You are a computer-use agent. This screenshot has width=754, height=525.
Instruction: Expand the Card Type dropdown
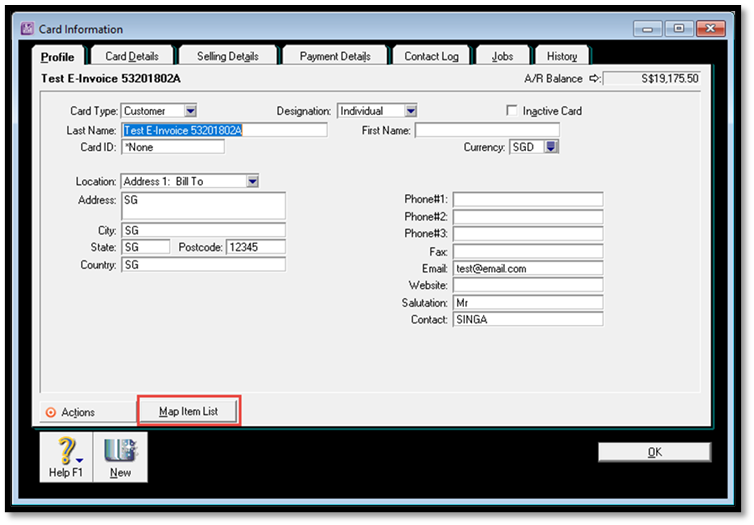190,111
